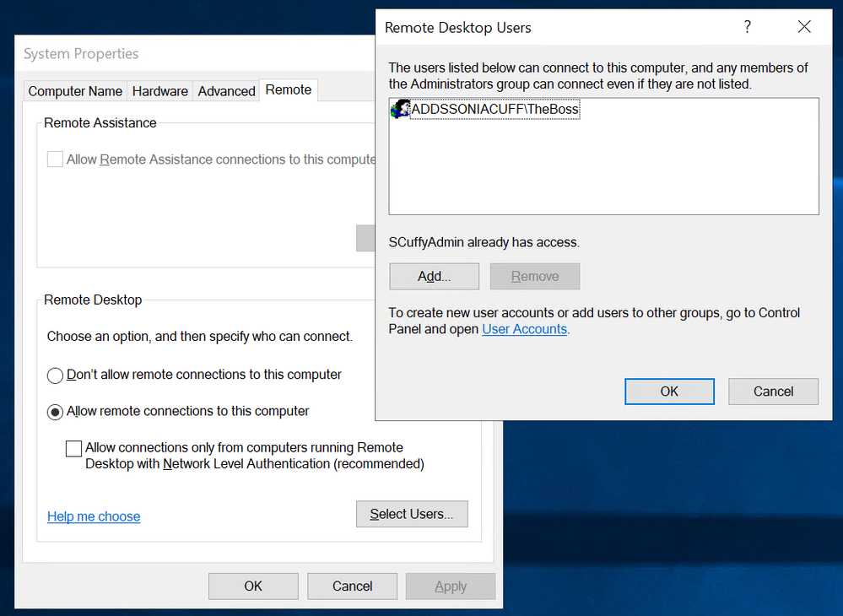Select the ADDSSONIACUFF\TheBoss user entry

click(494, 109)
